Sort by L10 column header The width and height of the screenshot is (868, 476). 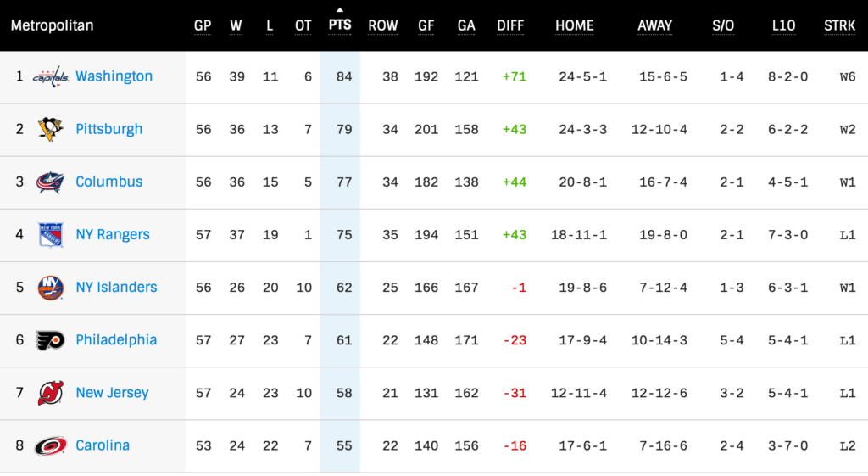[783, 25]
